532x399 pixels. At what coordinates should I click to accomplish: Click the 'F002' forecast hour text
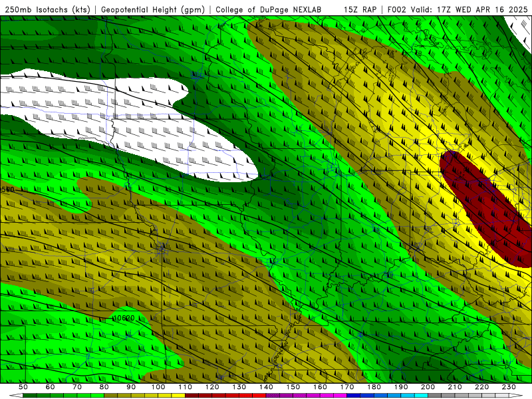[396, 9]
